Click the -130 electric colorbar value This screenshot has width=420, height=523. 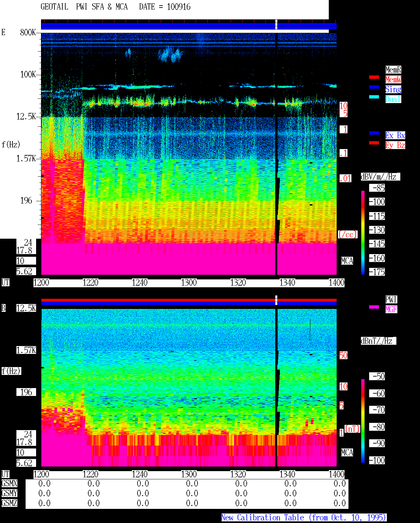click(377, 230)
